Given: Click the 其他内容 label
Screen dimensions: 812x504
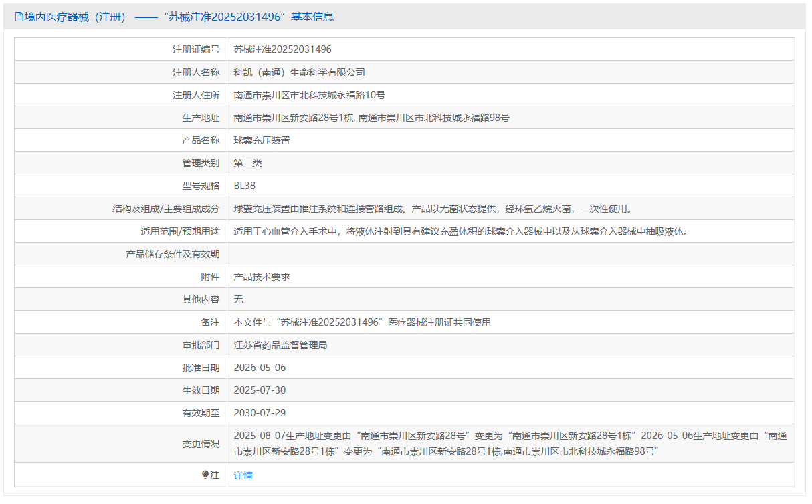Looking at the screenshot, I should [x=201, y=299].
